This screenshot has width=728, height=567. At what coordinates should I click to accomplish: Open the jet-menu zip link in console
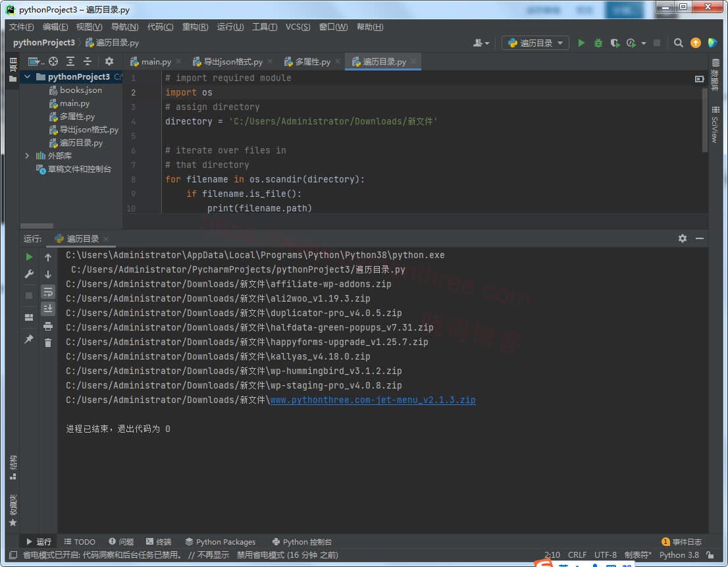point(373,400)
